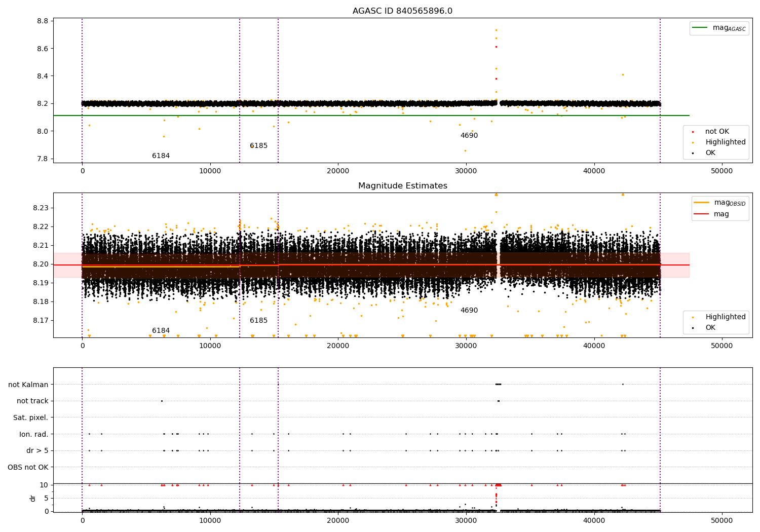Click "OK" in the middle plot legend

[x=710, y=328]
